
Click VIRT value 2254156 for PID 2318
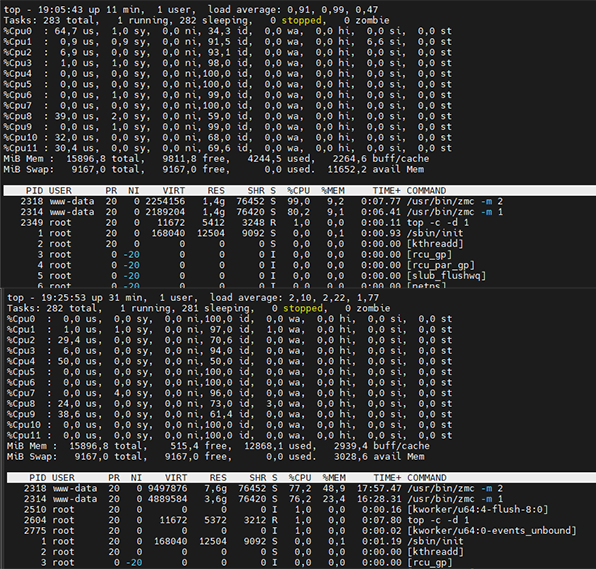[x=165, y=201]
